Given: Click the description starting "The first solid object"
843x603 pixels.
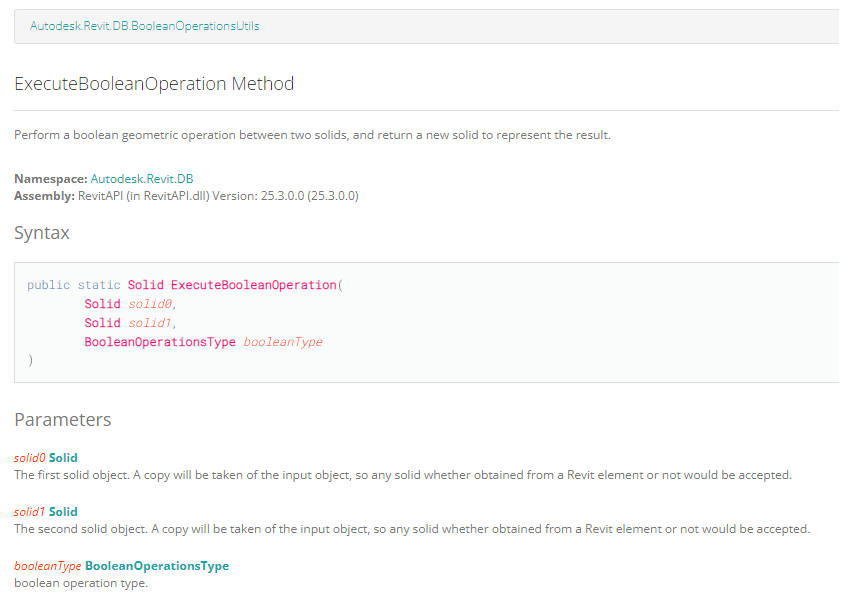Looking at the screenshot, I should tap(403, 475).
